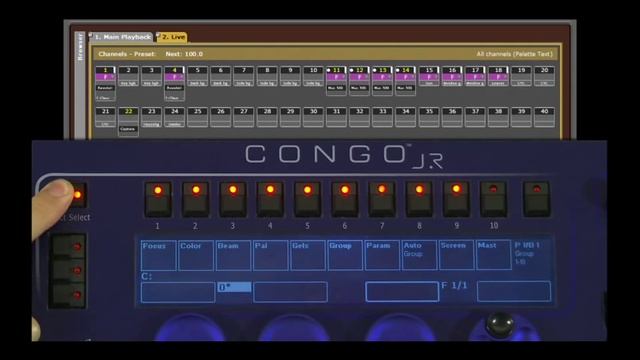Select channel 7 in the Live grid
The height and width of the screenshot is (360, 640).
pyautogui.click(x=244, y=76)
